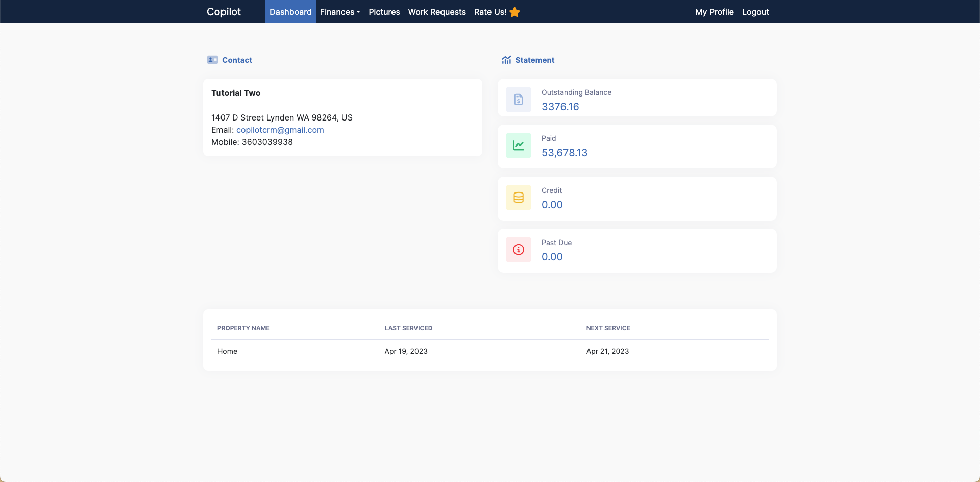Viewport: 980px width, 482px height.
Task: Click the PROPERTY NAME column header
Action: (x=243, y=328)
